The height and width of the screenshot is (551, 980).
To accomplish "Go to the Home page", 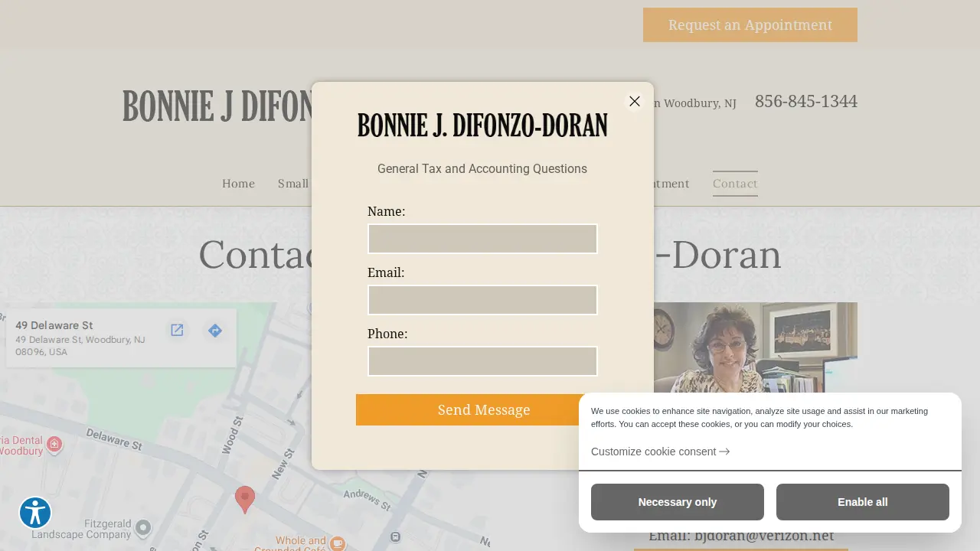I will (x=238, y=184).
